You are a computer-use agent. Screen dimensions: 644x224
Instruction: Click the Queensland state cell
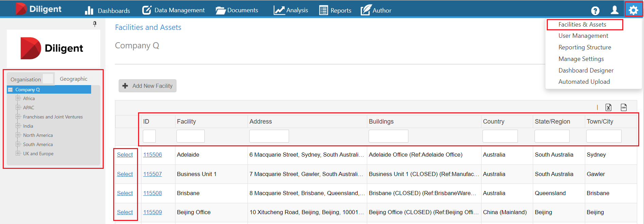coord(550,193)
